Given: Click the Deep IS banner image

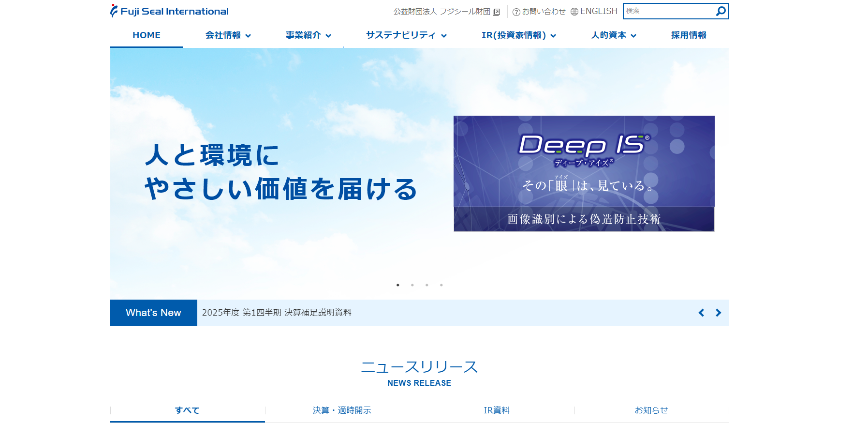Looking at the screenshot, I should pyautogui.click(x=584, y=173).
